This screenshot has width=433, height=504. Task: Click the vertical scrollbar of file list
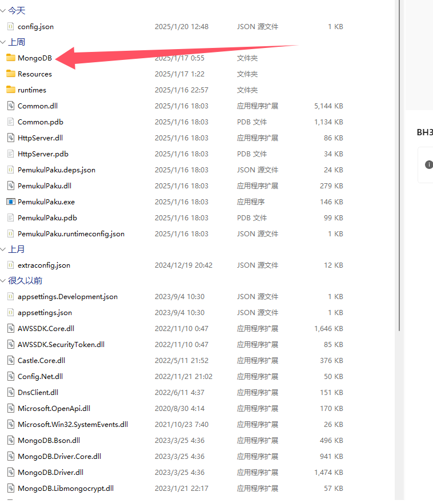[398, 171]
